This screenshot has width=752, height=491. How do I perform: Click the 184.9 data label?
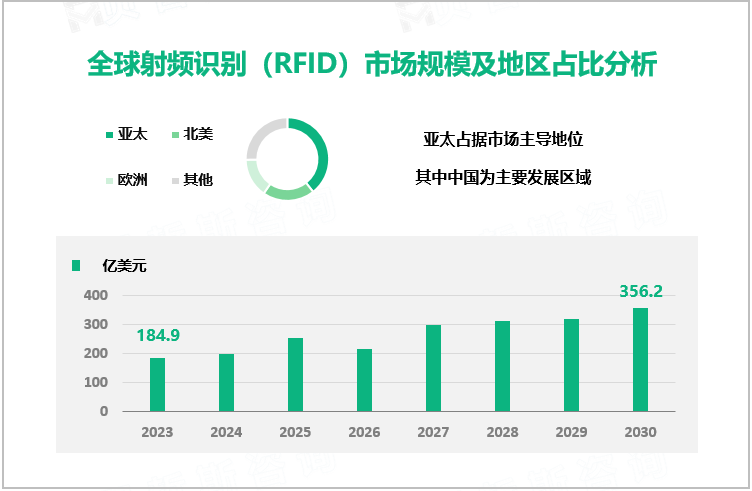158,335
